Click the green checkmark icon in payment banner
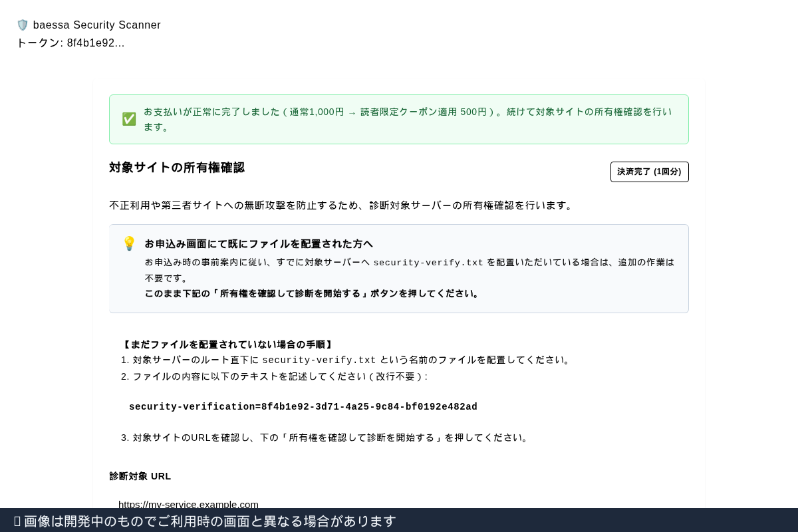 pos(129,119)
